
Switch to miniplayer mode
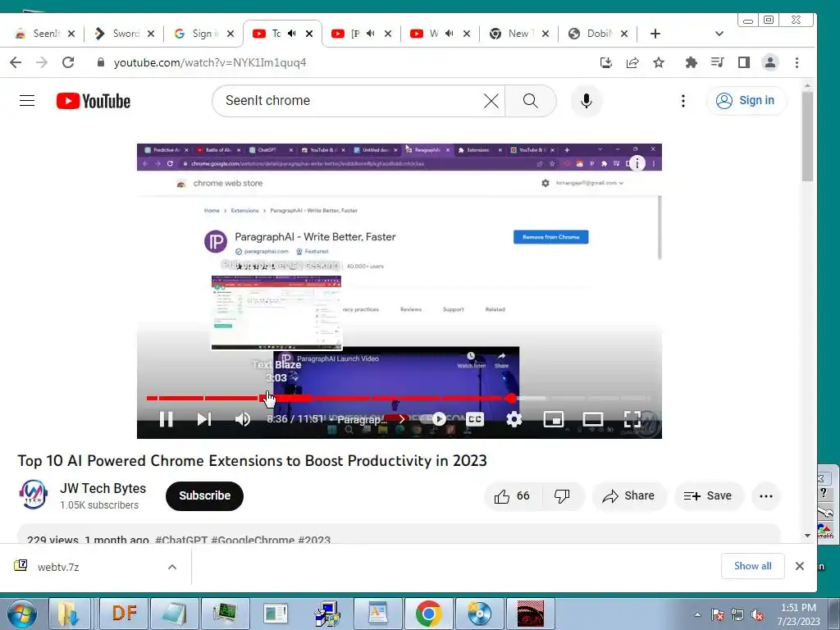[554, 419]
